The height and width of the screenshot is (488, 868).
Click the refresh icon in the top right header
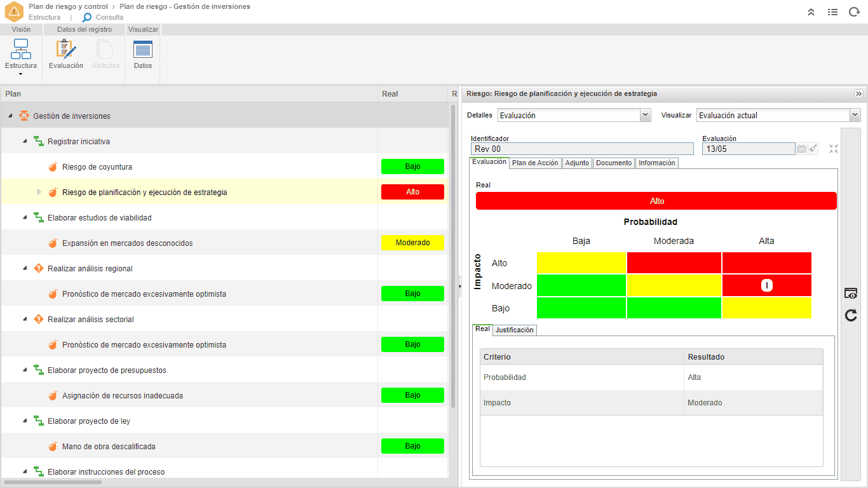tap(854, 11)
